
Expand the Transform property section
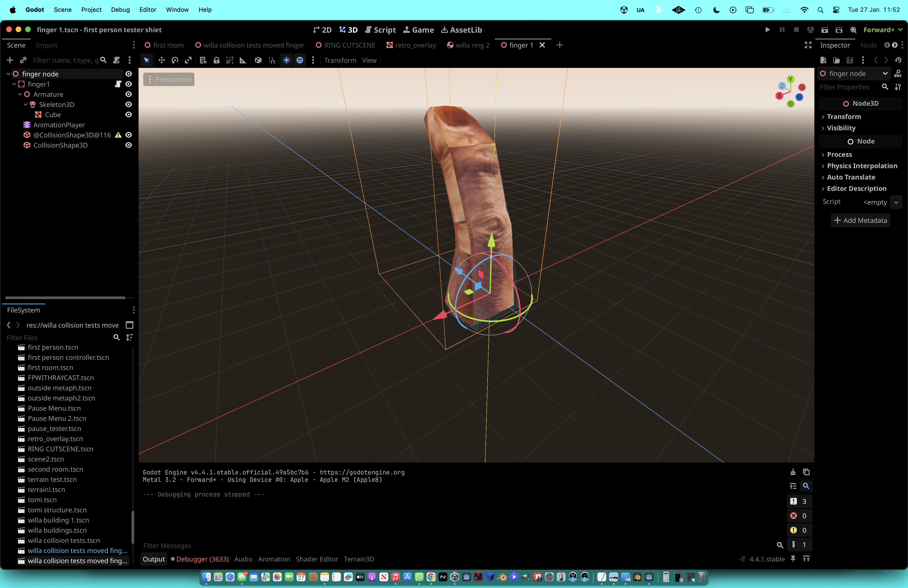coord(843,116)
